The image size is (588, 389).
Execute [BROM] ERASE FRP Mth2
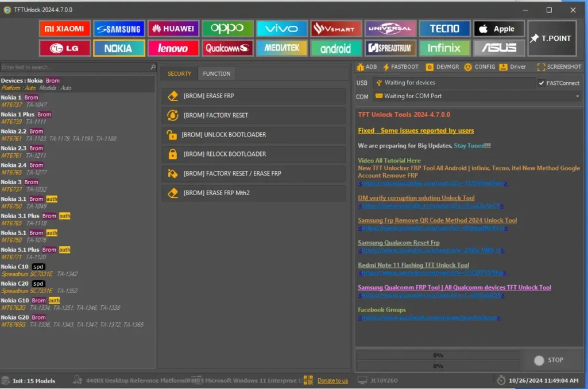[x=253, y=193]
